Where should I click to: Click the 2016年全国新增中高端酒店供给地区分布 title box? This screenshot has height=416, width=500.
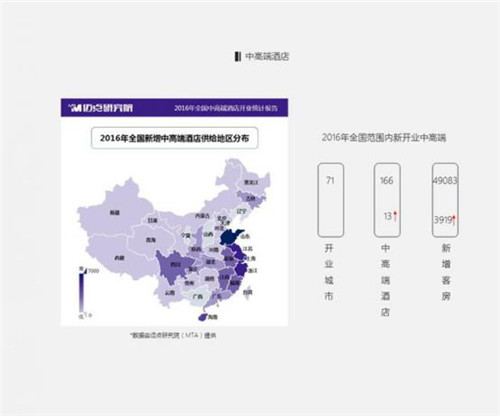[174, 138]
